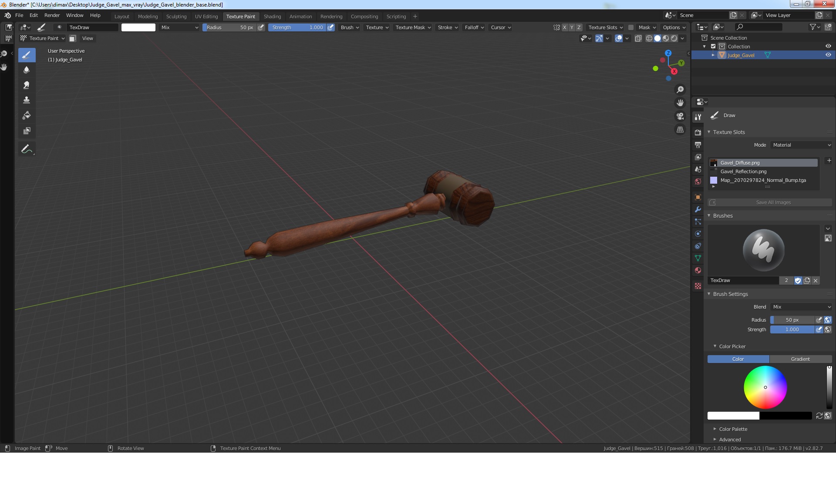The width and height of the screenshot is (836, 504).
Task: Open Output properties tab
Action: point(698,144)
